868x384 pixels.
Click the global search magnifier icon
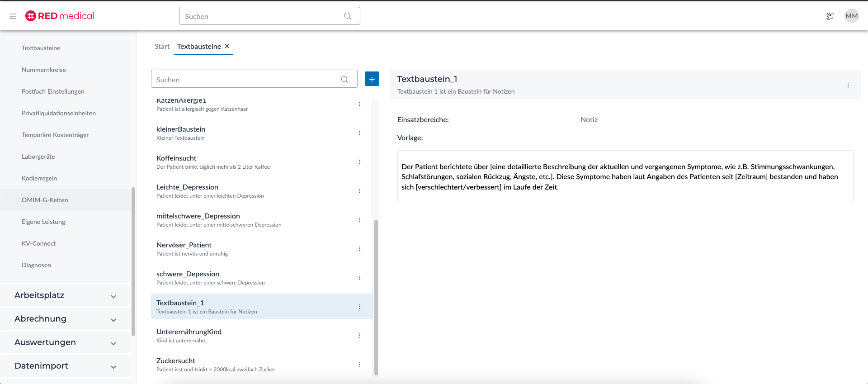point(348,16)
